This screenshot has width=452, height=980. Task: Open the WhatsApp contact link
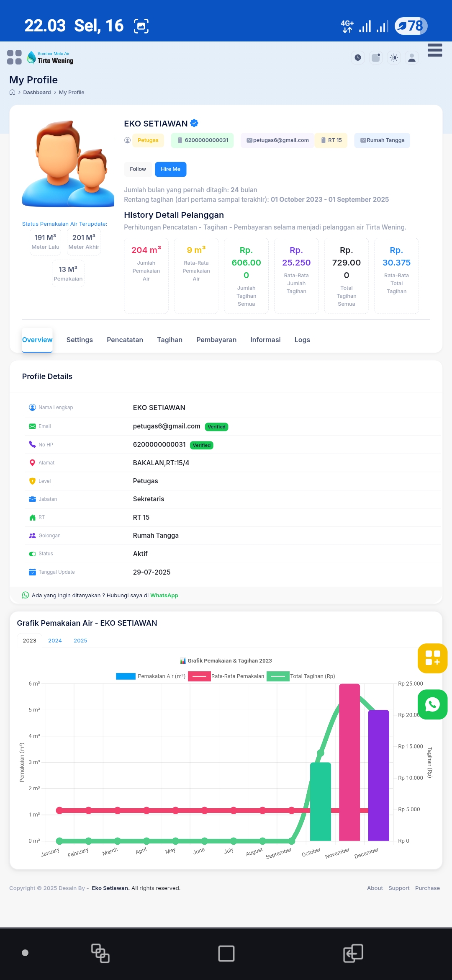164,595
